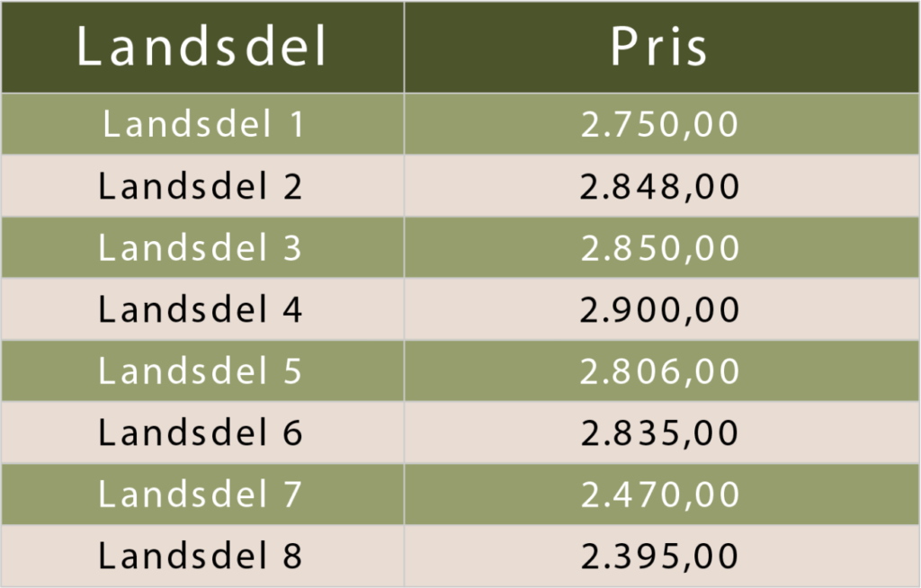Click the Pris column header
921x588 pixels.
pos(659,48)
